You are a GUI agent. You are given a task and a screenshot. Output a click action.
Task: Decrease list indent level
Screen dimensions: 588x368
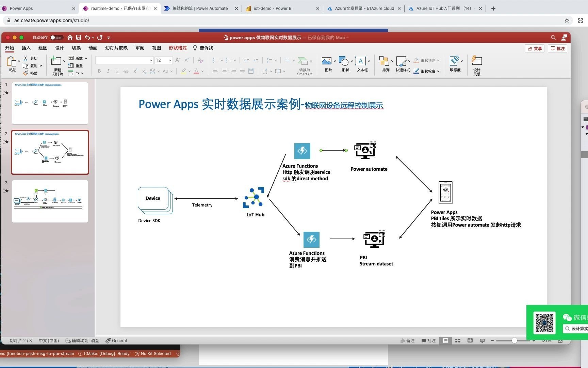click(247, 60)
